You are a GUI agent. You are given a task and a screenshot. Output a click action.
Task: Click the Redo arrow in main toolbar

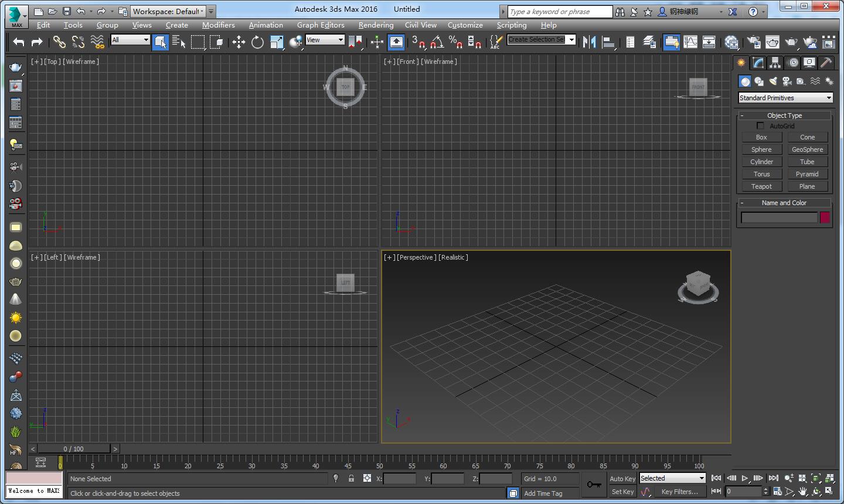click(37, 42)
